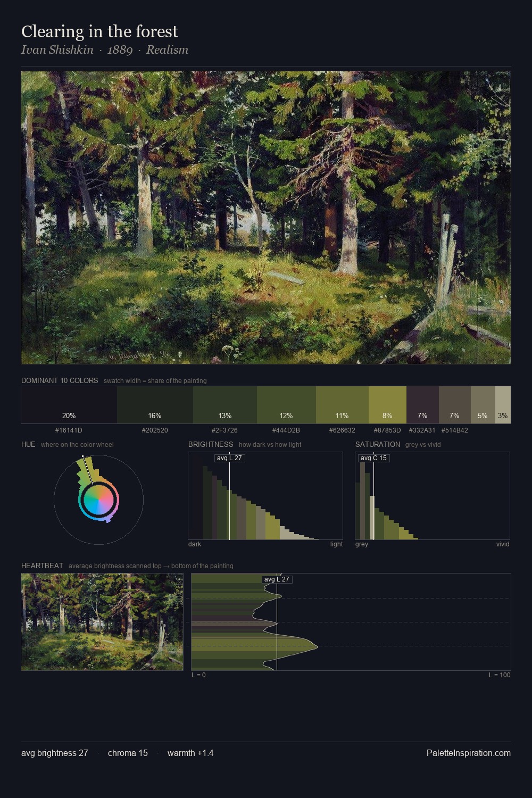
Task: Click the small heartbeat painting thumbnail
Action: pos(102,622)
